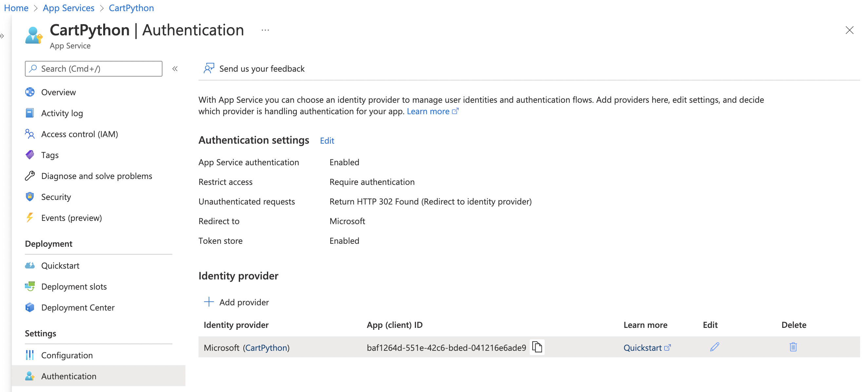Image resolution: width=868 pixels, height=392 pixels.
Task: Click the Configuration bars icon
Action: [x=30, y=355]
